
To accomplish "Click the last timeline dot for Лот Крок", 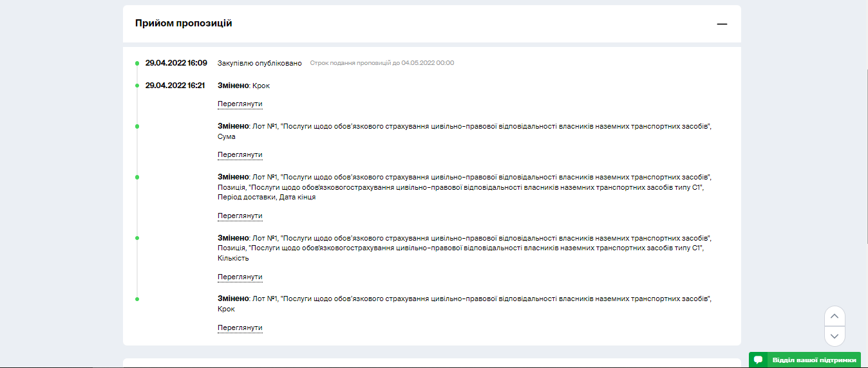I will pyautogui.click(x=137, y=299).
